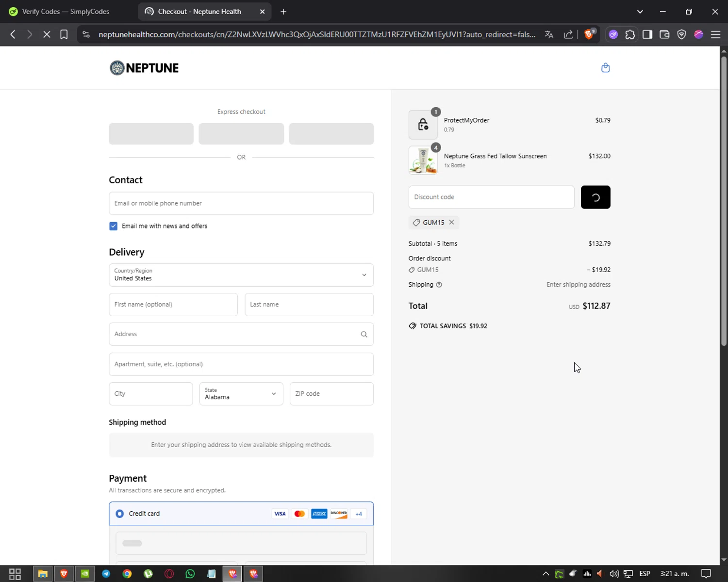Open the browser hamburger menu
The image size is (728, 582).
715,34
